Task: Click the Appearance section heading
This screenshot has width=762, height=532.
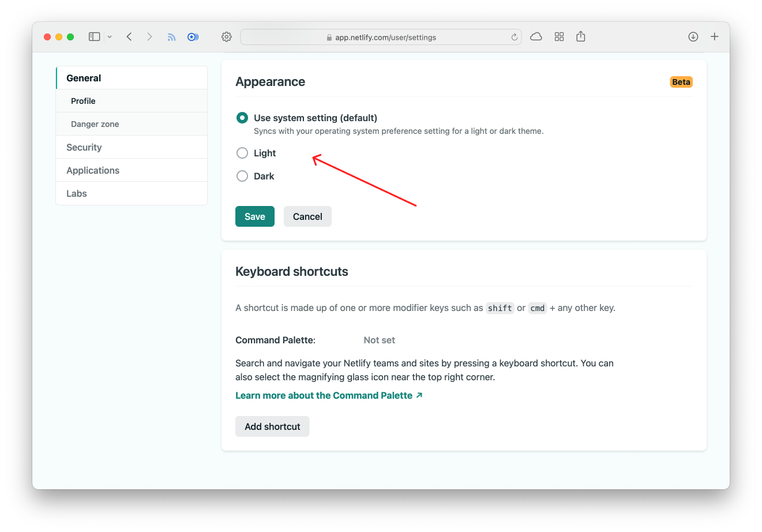Action: click(x=270, y=82)
